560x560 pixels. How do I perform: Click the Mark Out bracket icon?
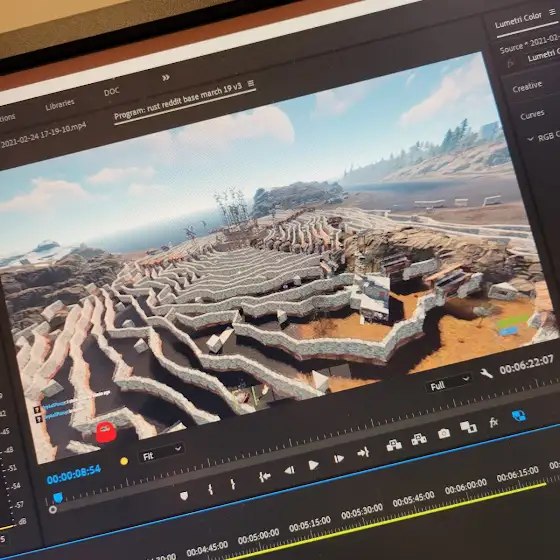point(233,484)
